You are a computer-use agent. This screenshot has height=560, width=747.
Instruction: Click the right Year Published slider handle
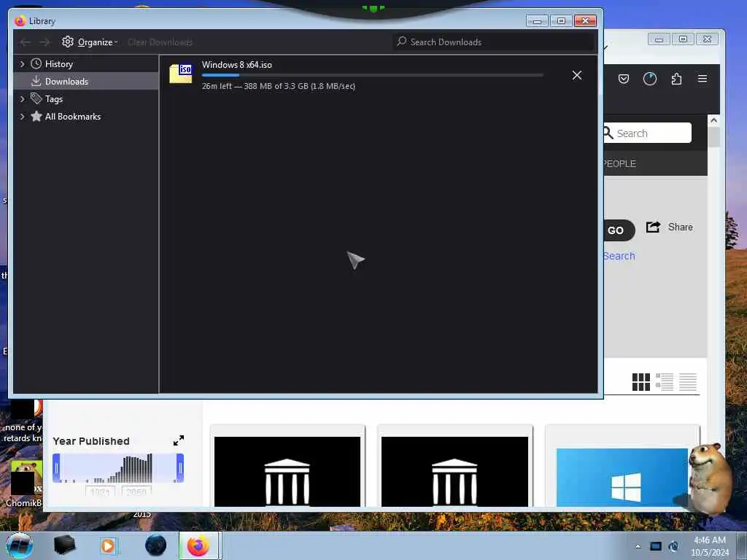click(180, 468)
